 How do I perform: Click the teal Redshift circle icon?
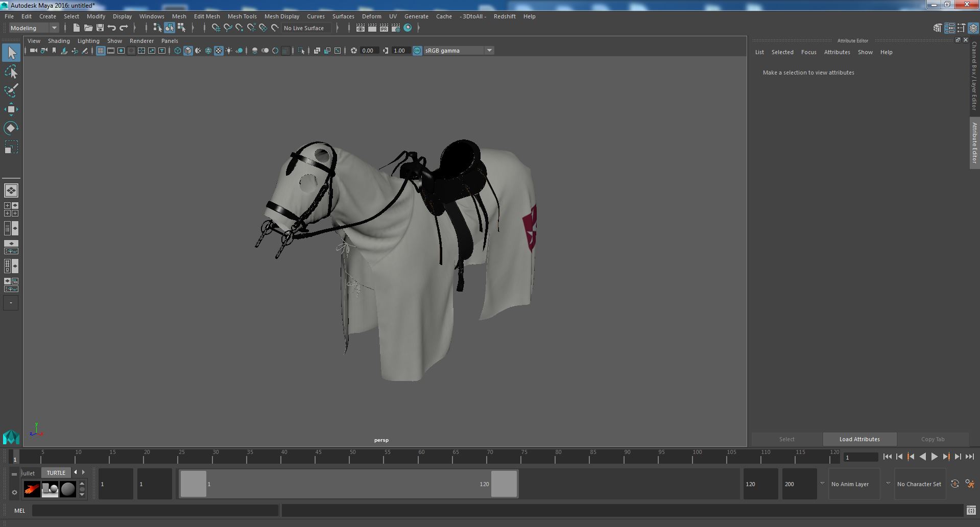point(408,28)
